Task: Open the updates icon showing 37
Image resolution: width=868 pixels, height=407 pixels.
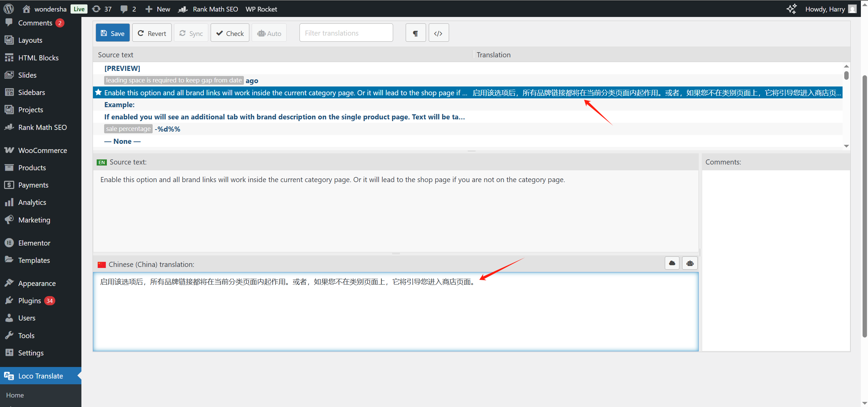Action: tap(102, 9)
